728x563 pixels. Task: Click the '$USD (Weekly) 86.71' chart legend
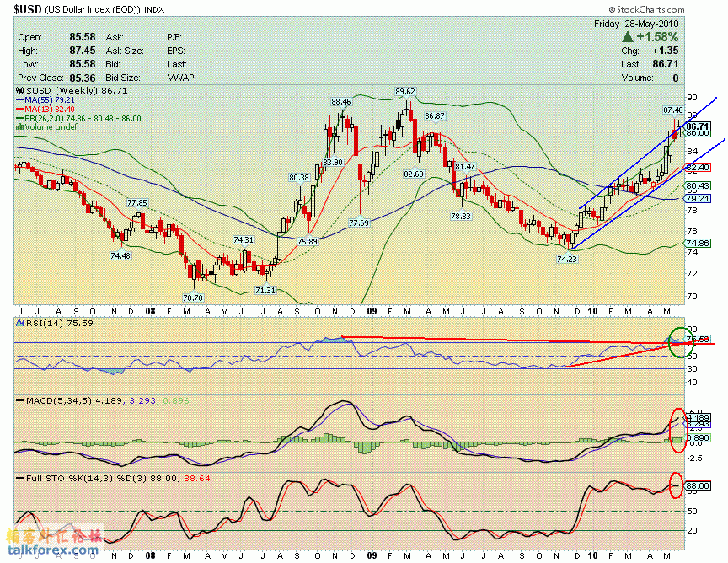pyautogui.click(x=77, y=90)
